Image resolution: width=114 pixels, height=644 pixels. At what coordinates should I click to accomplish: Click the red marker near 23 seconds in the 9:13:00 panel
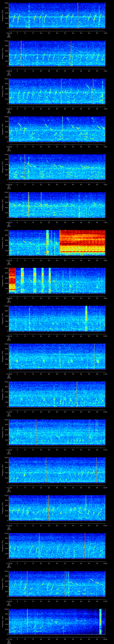[x=46, y=470]
